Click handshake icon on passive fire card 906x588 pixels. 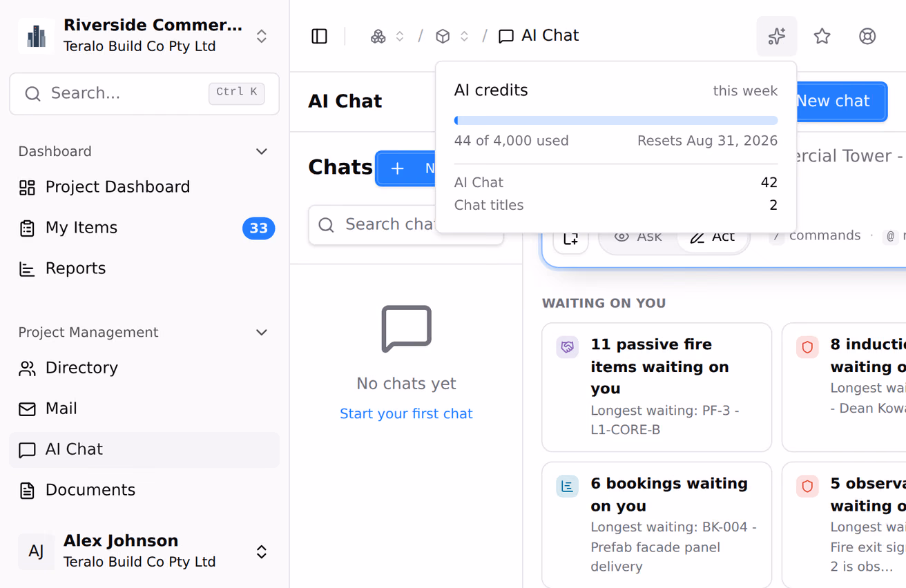pyautogui.click(x=567, y=347)
